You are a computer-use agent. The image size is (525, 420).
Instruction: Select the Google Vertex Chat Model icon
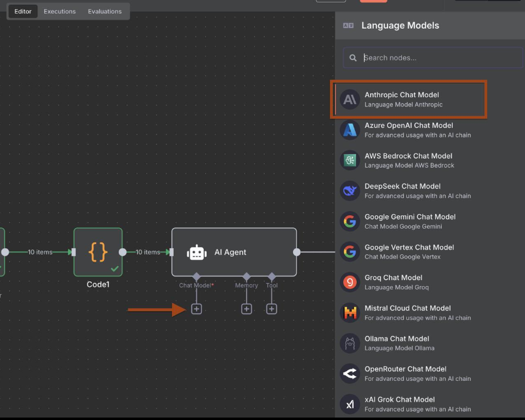(x=350, y=252)
